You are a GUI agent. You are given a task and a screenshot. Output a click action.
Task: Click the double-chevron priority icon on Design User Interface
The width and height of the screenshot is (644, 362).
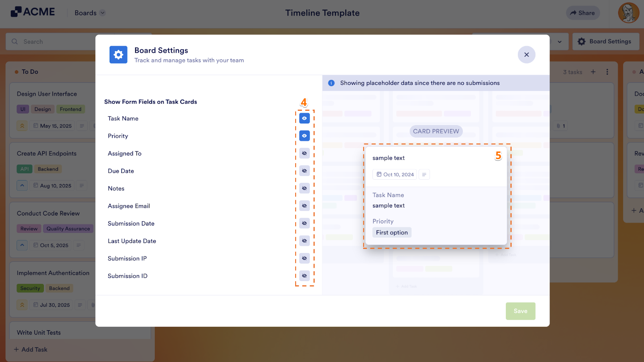(x=22, y=126)
